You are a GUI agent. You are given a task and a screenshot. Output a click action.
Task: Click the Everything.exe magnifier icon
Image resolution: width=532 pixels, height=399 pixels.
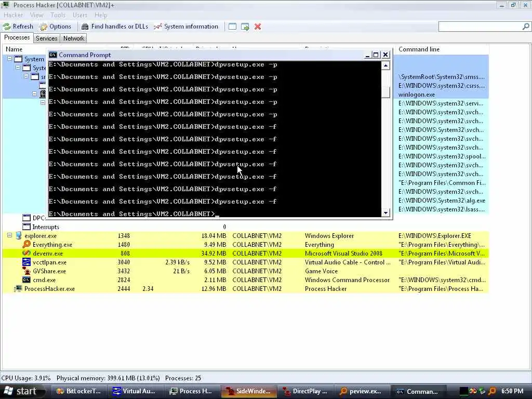pos(26,244)
